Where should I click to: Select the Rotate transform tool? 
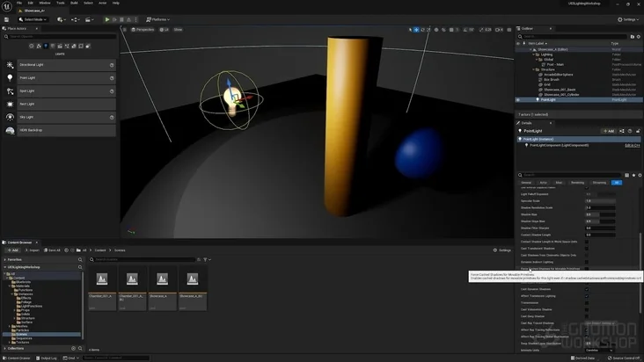coord(422,30)
